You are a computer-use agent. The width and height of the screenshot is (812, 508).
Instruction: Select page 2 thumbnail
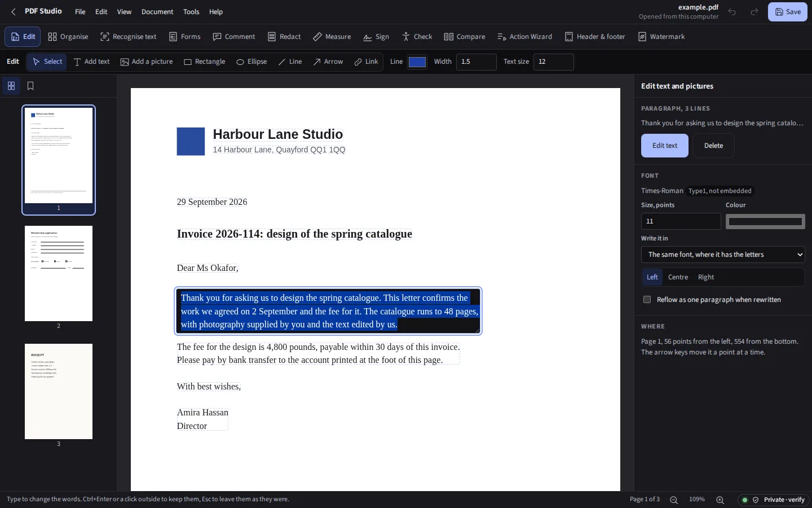[x=59, y=274]
